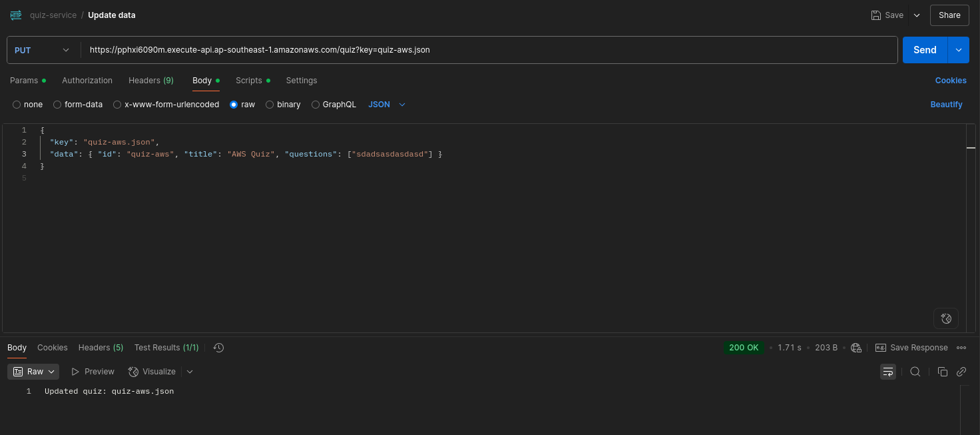Open the Test Results response tab
This screenshot has height=435, width=980.
click(x=166, y=348)
